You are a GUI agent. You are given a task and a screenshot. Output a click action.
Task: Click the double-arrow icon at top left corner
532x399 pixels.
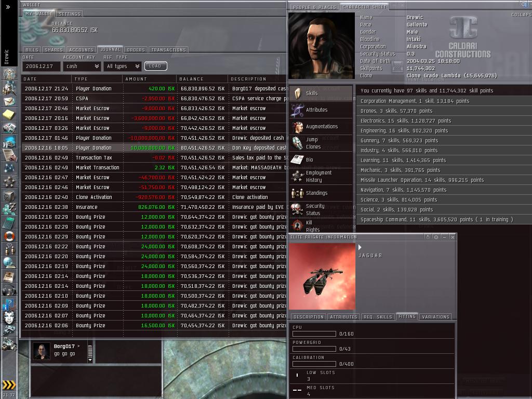point(8,7)
